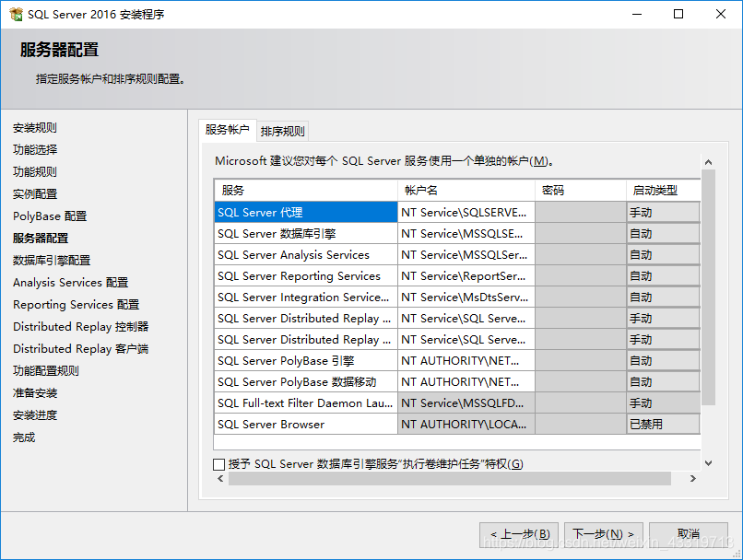Click Analysis Services 配置 in the steps list

(x=71, y=283)
